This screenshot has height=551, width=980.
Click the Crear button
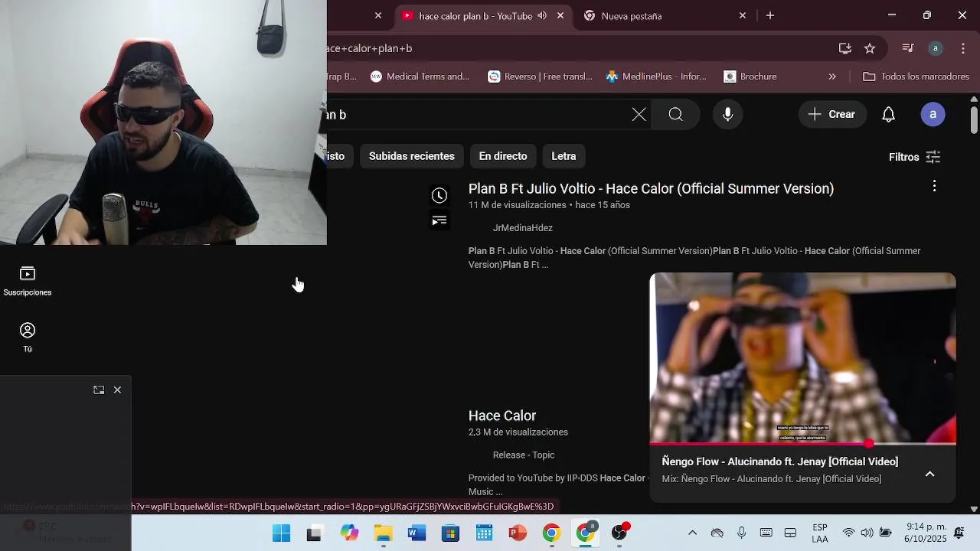(x=832, y=115)
